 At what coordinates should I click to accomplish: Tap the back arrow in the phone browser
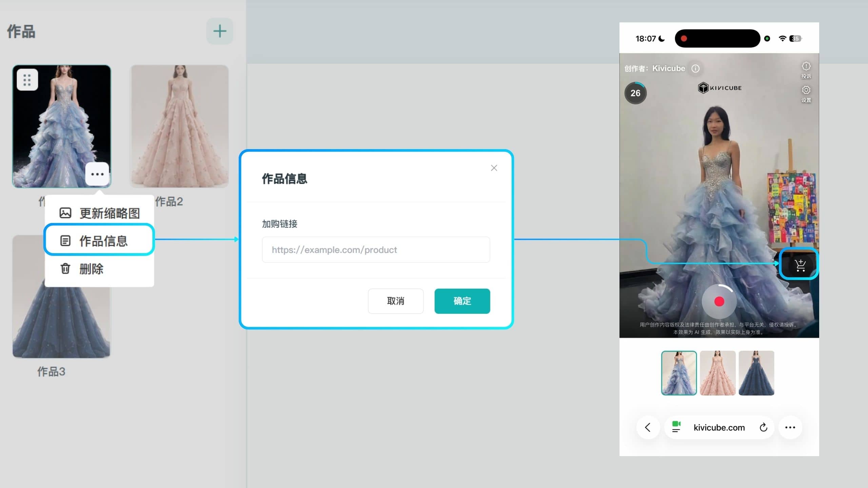pos(648,427)
